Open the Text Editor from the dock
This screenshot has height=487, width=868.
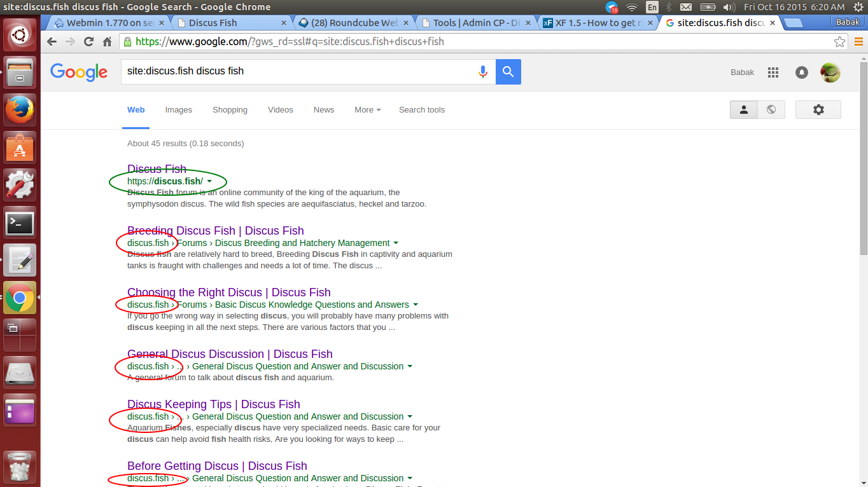20,260
